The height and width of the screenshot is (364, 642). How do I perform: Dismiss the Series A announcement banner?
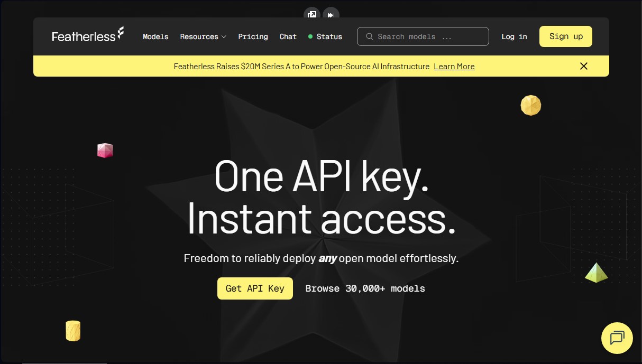point(584,66)
